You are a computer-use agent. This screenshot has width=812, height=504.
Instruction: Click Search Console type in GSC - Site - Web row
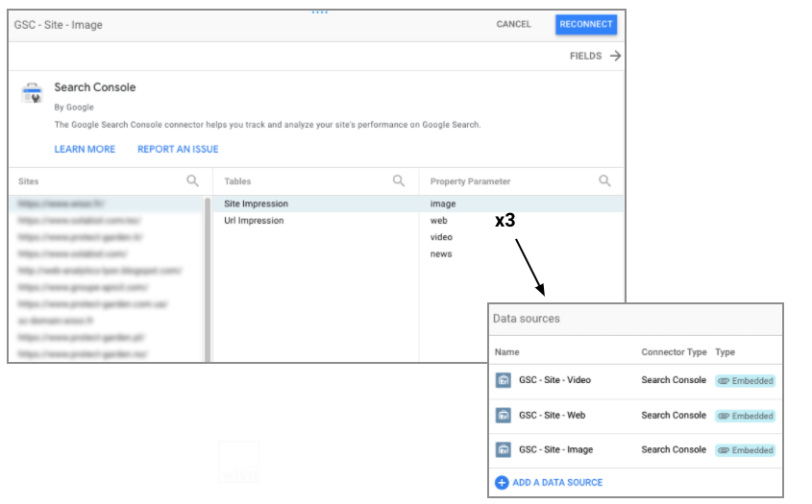674,415
